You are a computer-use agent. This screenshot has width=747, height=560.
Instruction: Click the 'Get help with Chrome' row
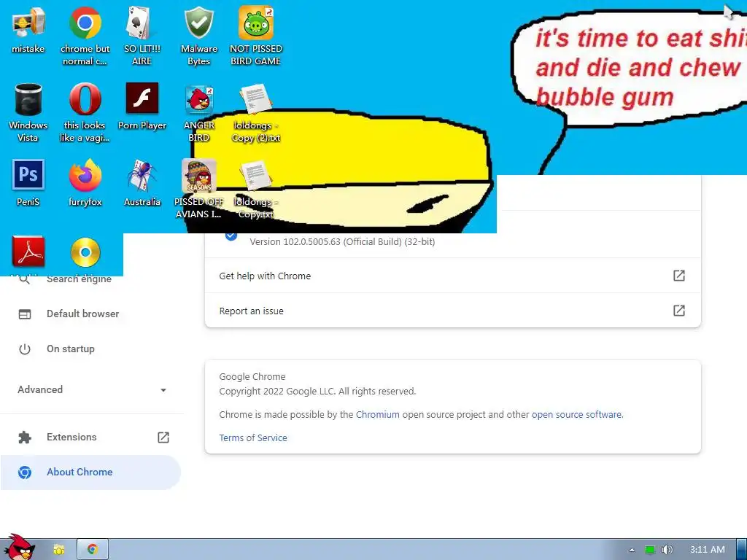(452, 276)
